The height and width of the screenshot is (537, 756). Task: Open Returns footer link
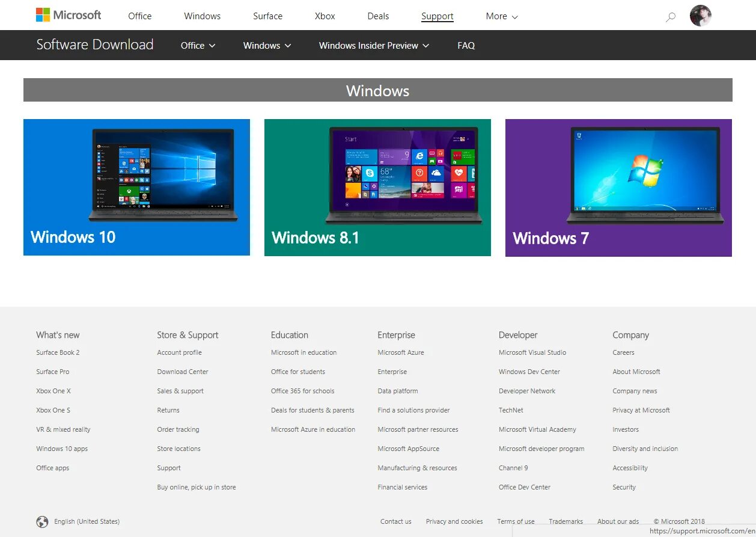coord(168,410)
